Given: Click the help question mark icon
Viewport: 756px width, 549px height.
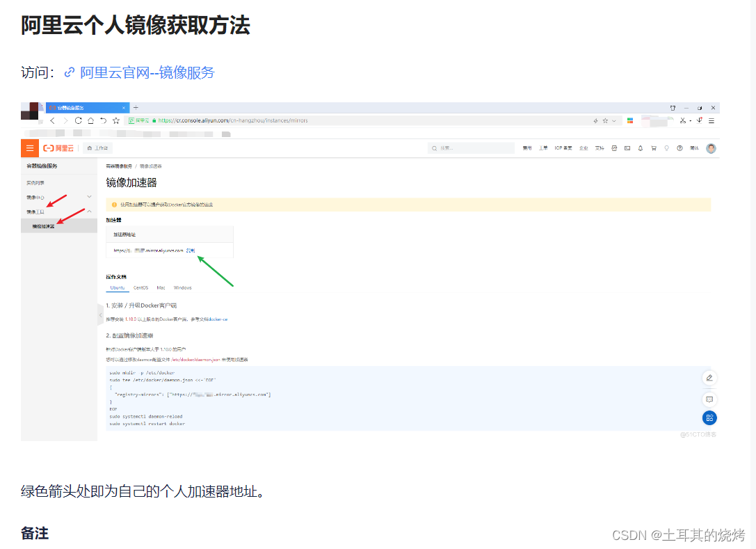Looking at the screenshot, I should tap(679, 148).
